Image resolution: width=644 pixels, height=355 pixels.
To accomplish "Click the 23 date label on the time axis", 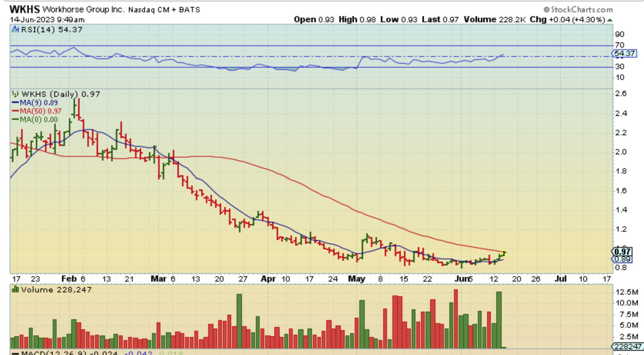I will coord(35,279).
